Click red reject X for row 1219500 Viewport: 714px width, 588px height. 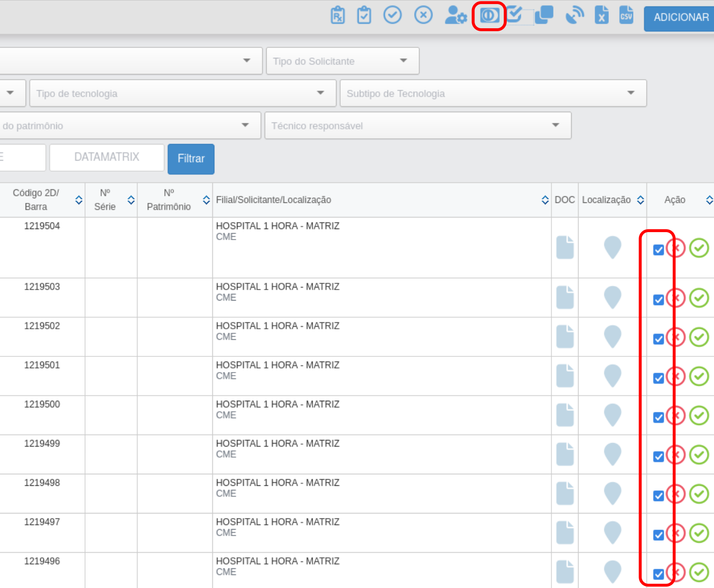tap(676, 415)
